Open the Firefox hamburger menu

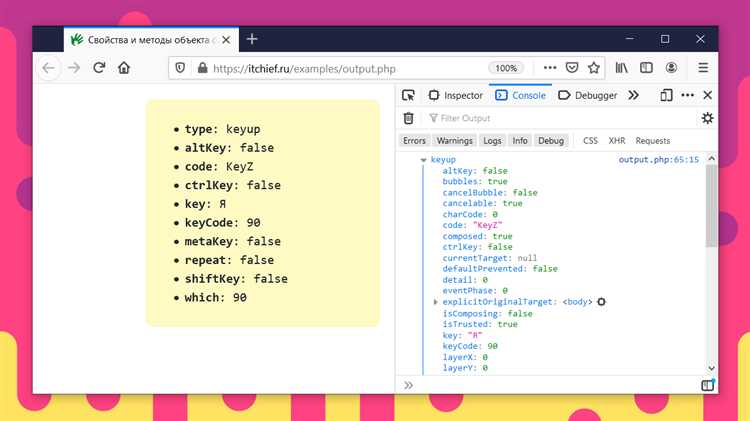click(x=703, y=68)
